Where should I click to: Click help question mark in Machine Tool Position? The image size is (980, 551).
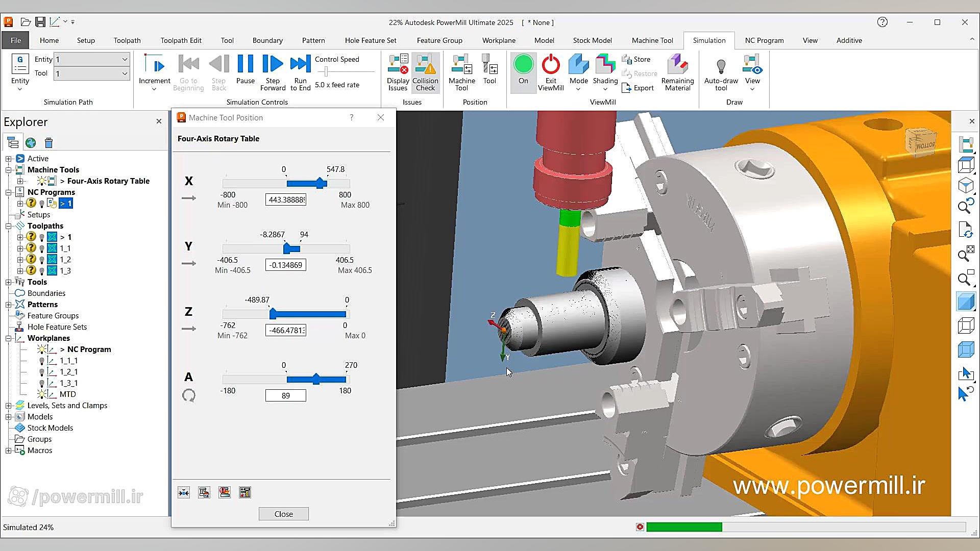pos(351,117)
